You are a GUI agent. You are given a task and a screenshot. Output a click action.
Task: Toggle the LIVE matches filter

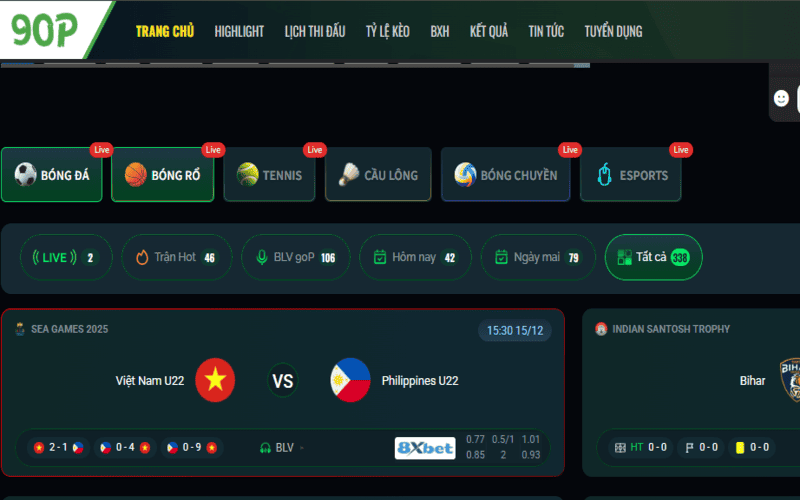(65, 257)
